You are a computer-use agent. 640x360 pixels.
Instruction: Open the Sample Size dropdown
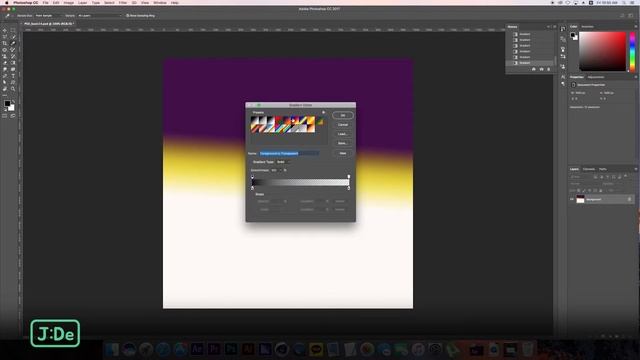(48, 16)
